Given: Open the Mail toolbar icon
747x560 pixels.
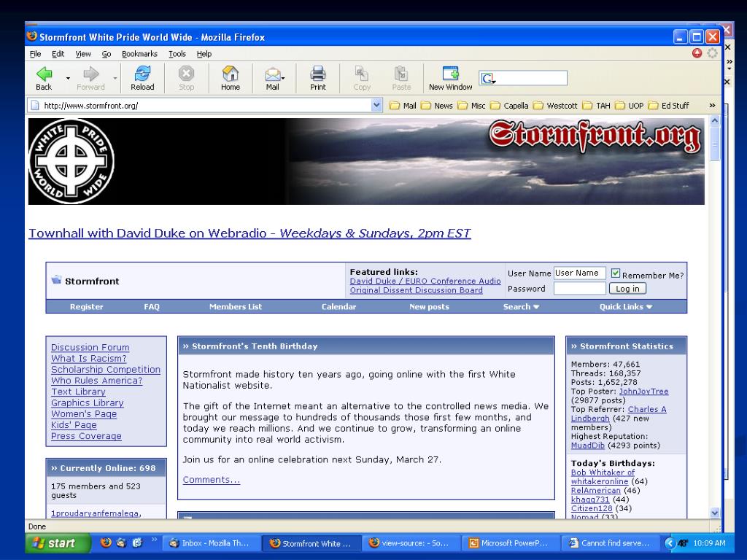Looking at the screenshot, I should coord(272,74).
